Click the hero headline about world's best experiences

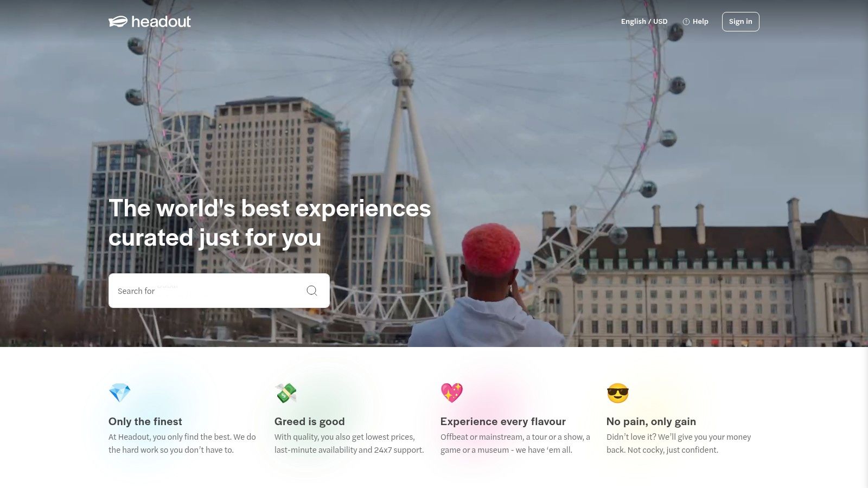point(270,223)
